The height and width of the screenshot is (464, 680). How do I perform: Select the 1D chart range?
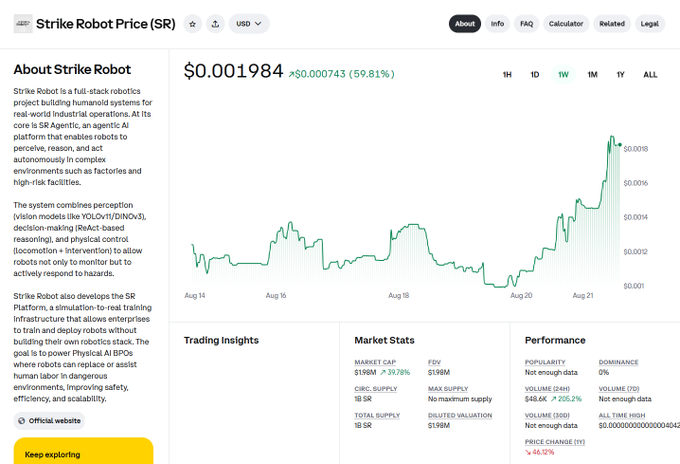point(535,75)
